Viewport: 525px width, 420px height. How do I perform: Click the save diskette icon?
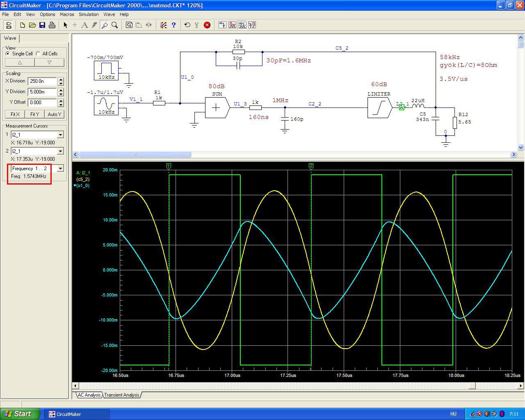(42, 25)
